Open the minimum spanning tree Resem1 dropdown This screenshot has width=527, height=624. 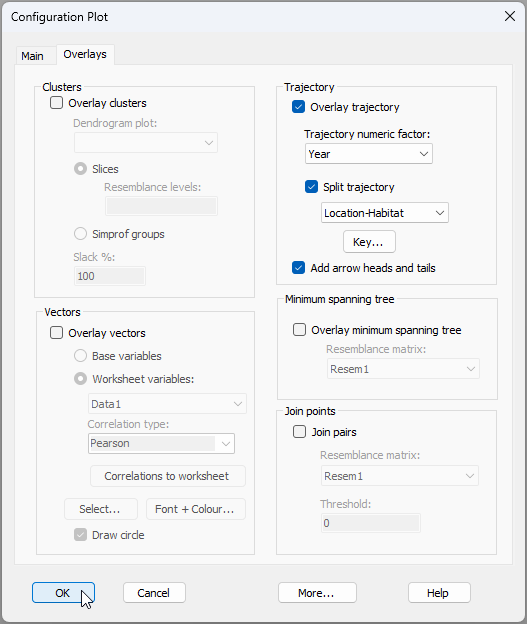pyautogui.click(x=403, y=369)
